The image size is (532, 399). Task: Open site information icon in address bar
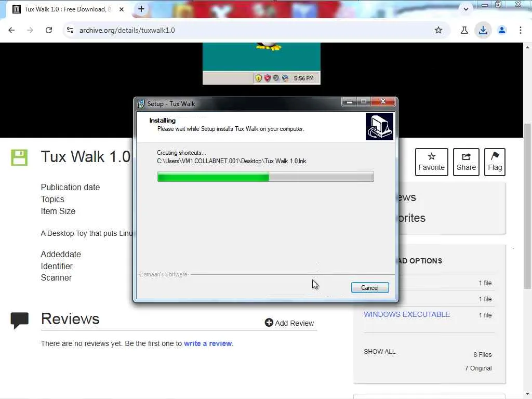click(x=70, y=30)
